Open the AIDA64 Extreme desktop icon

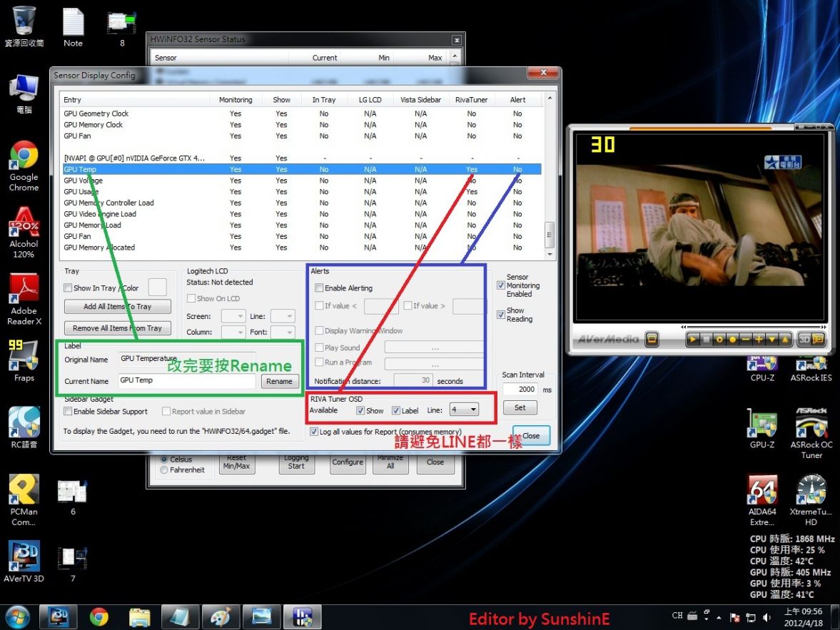[x=762, y=501]
